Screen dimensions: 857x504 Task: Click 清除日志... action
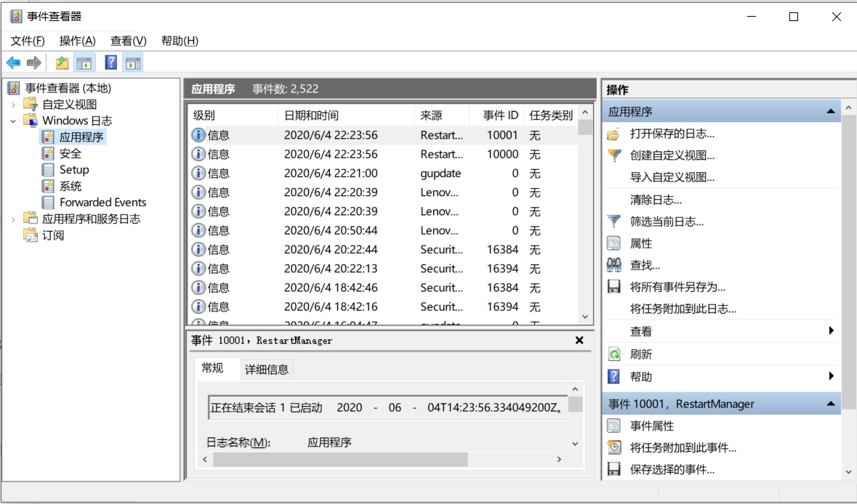point(656,200)
